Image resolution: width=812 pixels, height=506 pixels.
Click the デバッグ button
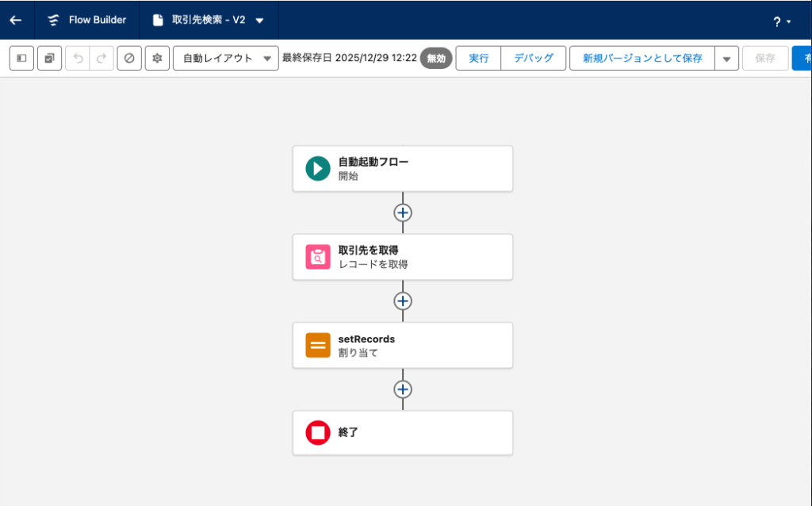[x=533, y=59]
